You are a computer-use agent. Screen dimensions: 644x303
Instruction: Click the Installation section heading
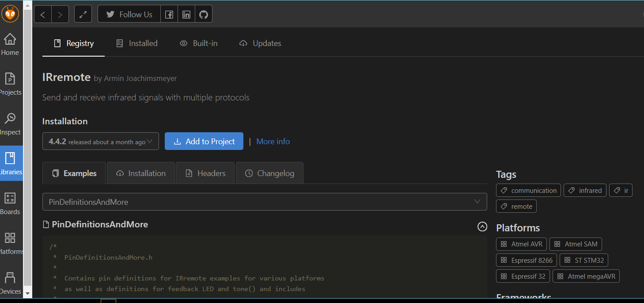tap(65, 121)
